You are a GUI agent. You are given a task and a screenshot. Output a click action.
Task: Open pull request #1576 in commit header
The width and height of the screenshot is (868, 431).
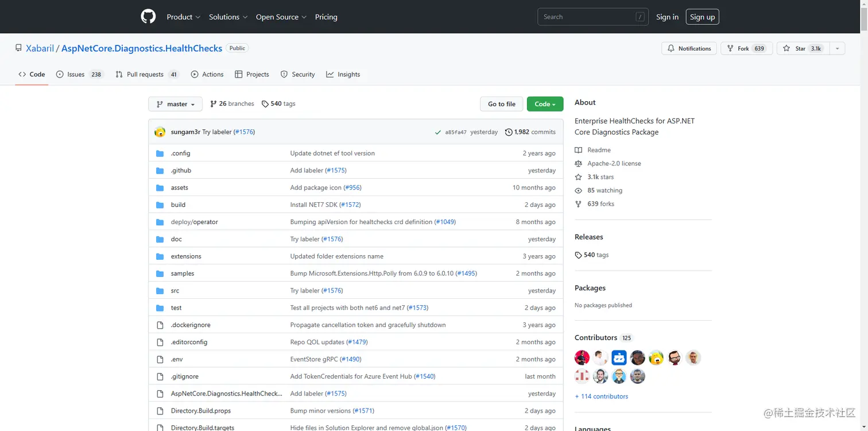click(244, 132)
